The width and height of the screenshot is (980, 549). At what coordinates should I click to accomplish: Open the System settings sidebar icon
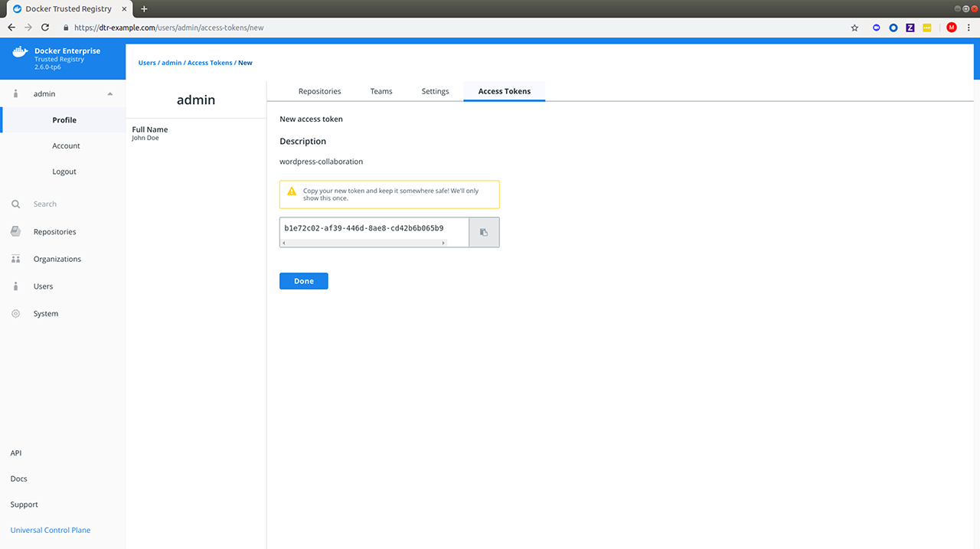click(15, 313)
